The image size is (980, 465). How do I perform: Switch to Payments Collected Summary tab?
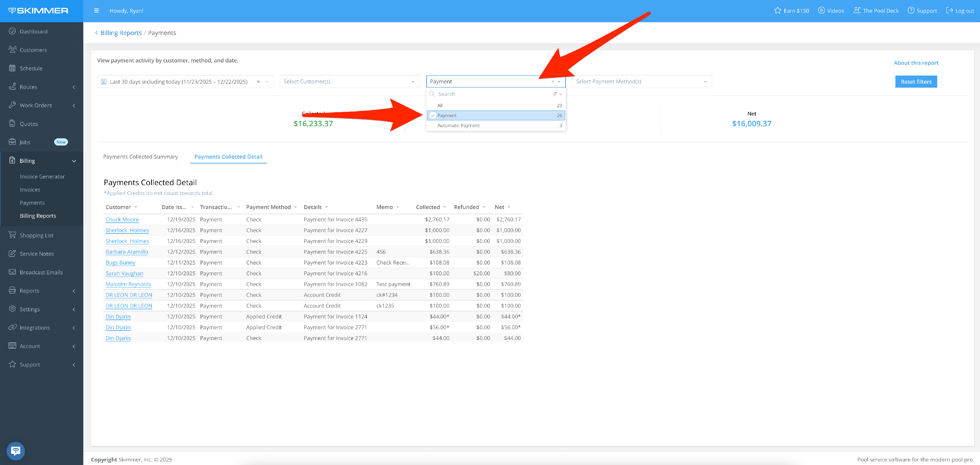(140, 157)
